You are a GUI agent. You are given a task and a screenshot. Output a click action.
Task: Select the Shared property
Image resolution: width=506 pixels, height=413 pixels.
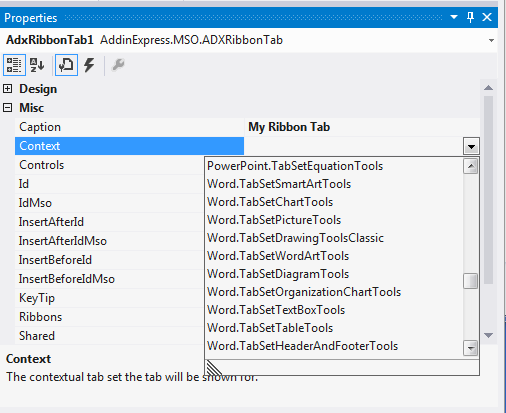[110, 336]
